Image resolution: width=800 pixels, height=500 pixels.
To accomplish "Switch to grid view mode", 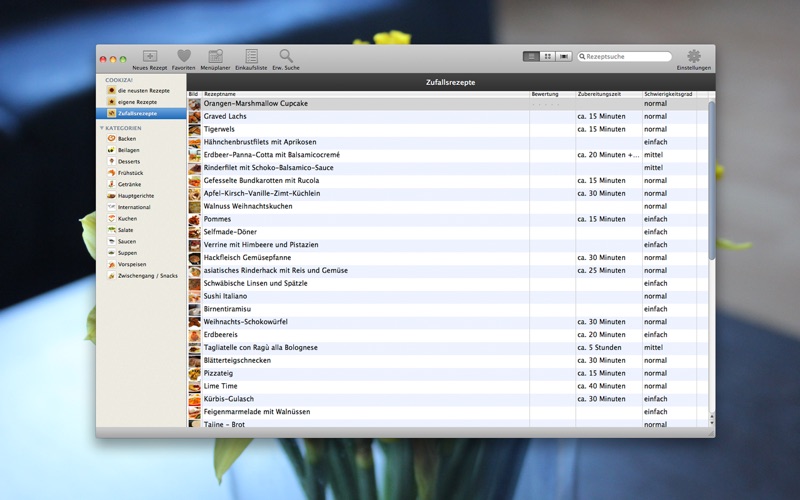I will pos(547,57).
